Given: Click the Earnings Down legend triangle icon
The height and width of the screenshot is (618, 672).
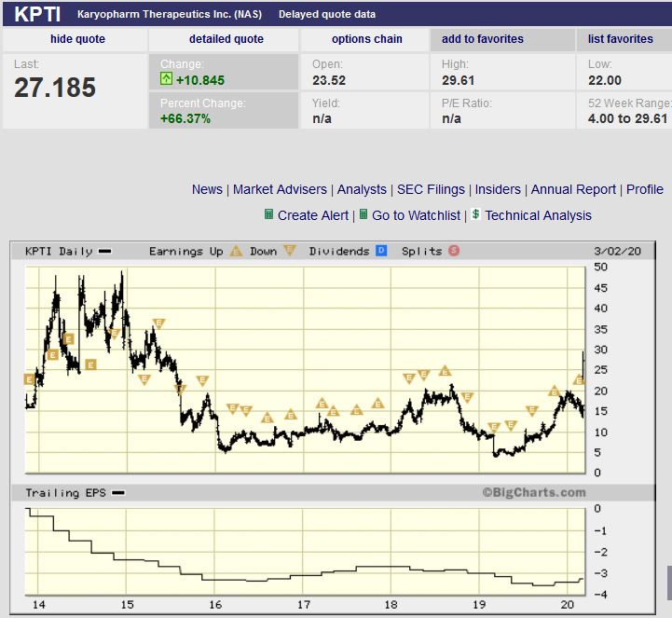Looking at the screenshot, I should (290, 251).
